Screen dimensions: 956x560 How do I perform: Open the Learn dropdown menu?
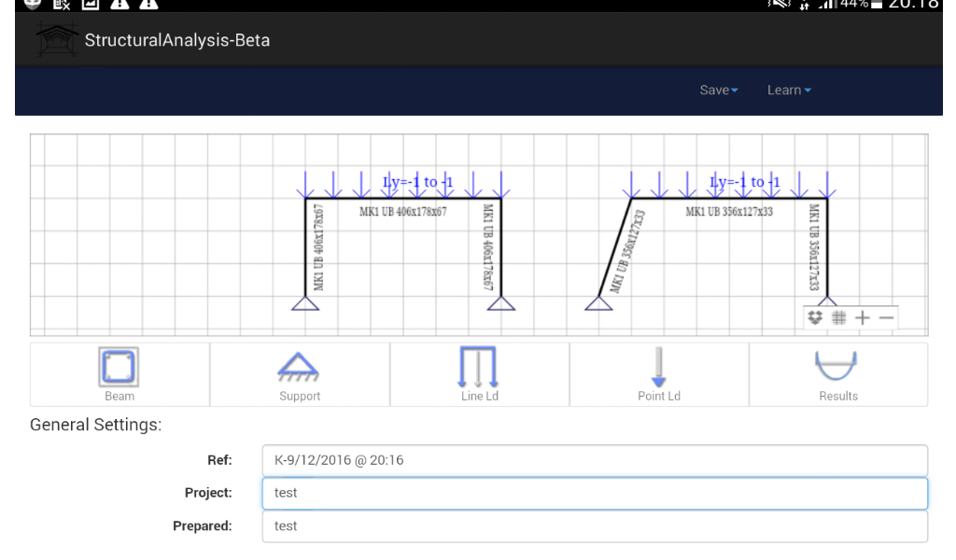[x=789, y=91]
